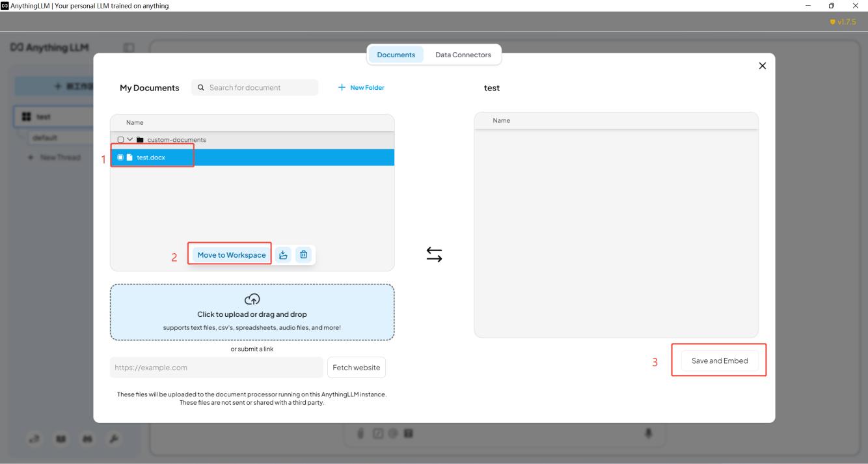Switch to the Documents tab
The width and height of the screenshot is (868, 464).
click(396, 55)
